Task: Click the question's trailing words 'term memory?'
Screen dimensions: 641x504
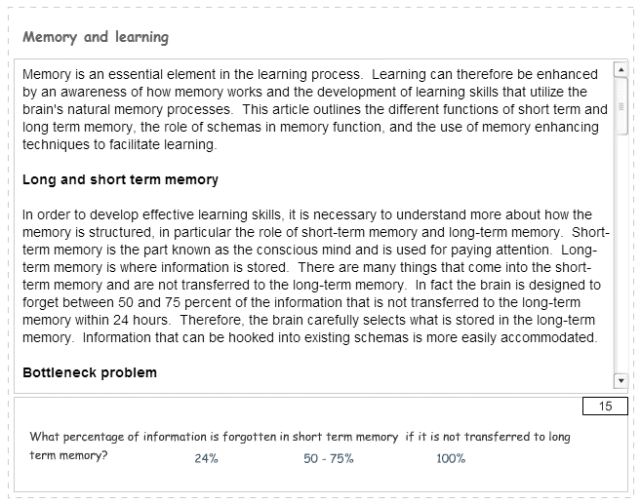Action: click(69, 456)
